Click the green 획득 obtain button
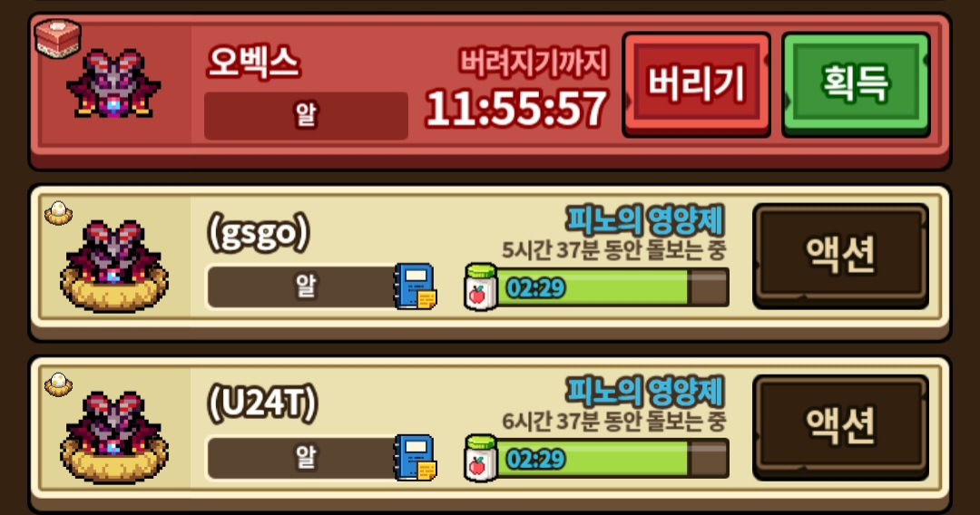980x515 pixels. [x=857, y=84]
